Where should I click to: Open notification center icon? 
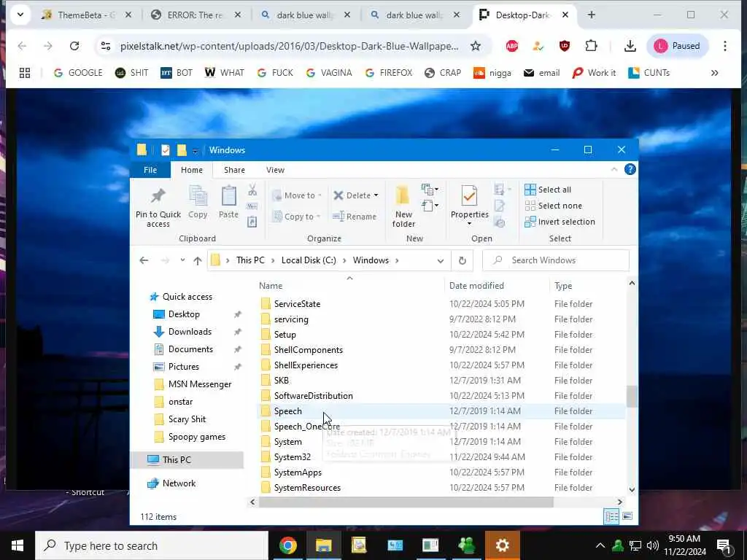724,545
